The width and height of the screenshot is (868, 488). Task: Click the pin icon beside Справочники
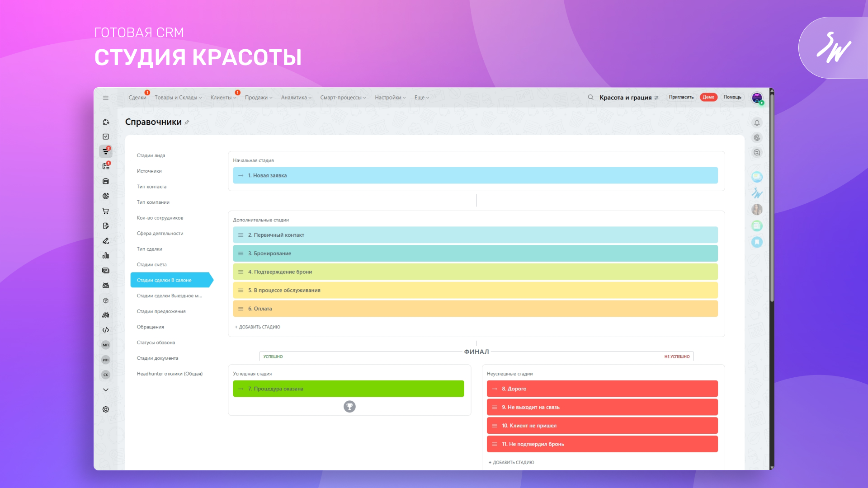(x=187, y=122)
